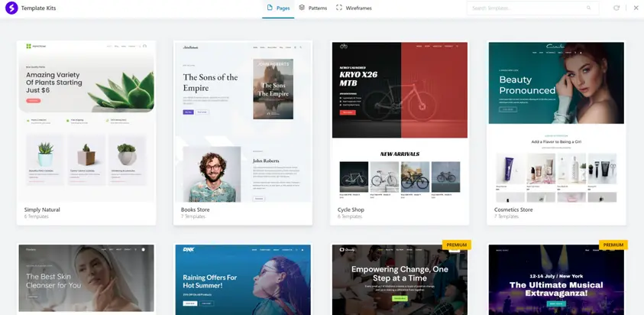Open the 'Best Skin Cleanser' template
644x315 pixels.
(86, 279)
